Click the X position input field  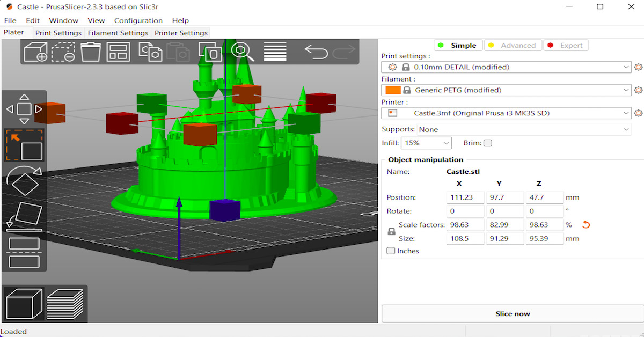click(x=465, y=197)
